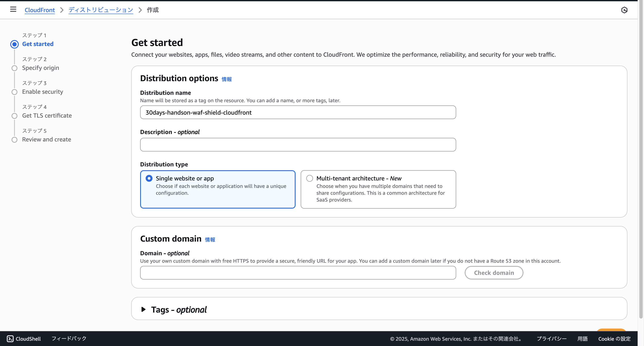This screenshot has width=644, height=346.
Task: Focus the Description optional text field
Action: [298, 145]
